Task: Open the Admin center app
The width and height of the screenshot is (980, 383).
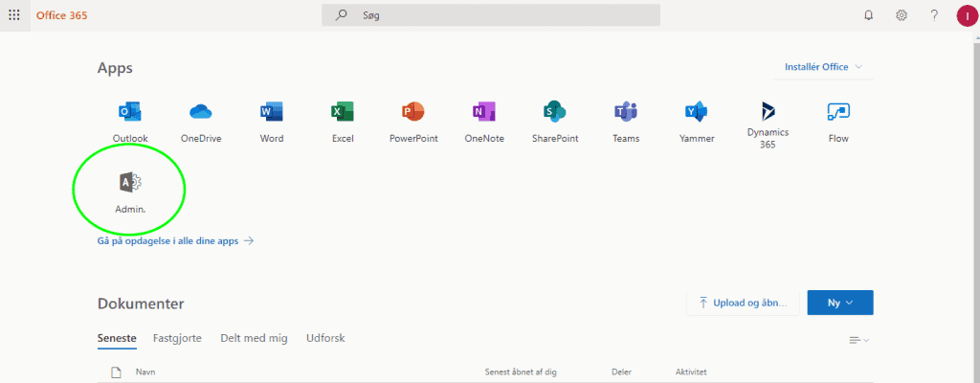Action: [130, 193]
